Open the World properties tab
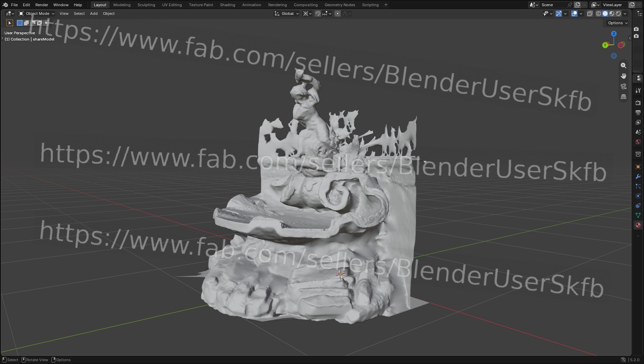Screen dimensions: 644x364 (x=638, y=142)
